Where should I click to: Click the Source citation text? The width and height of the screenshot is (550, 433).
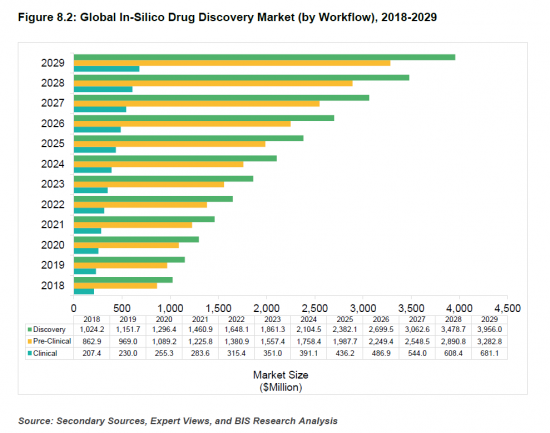[178, 421]
